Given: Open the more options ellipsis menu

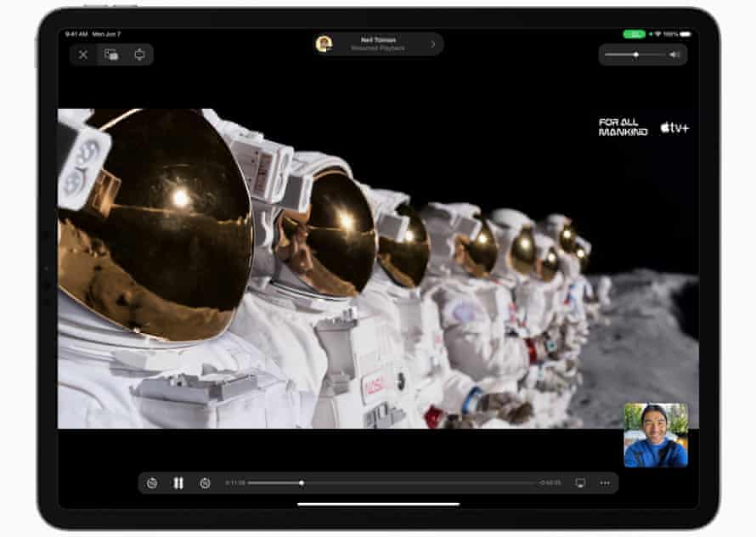Looking at the screenshot, I should coord(605,483).
